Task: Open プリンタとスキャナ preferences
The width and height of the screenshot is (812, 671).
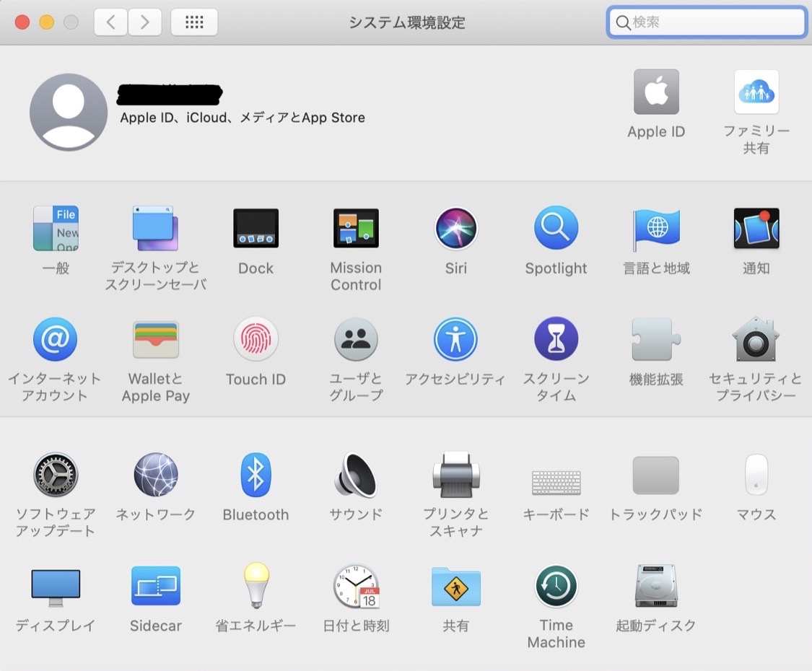Action: [455, 475]
